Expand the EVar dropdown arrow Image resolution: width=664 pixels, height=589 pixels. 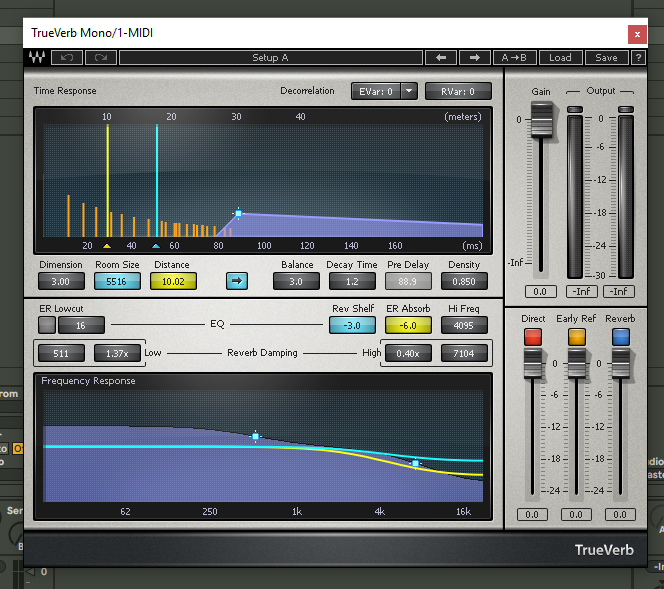[409, 91]
